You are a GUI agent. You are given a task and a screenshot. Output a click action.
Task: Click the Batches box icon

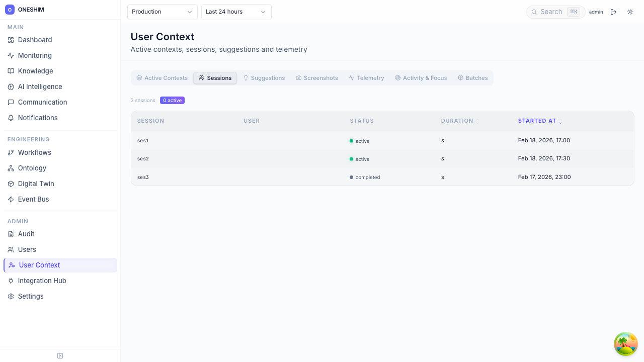tap(460, 78)
